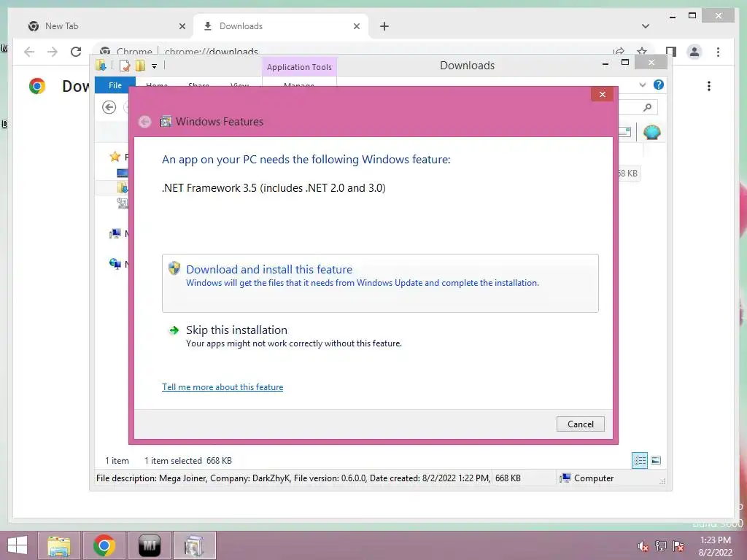Open Chrome tab search chevron
747x560 pixels.
pos(646,27)
